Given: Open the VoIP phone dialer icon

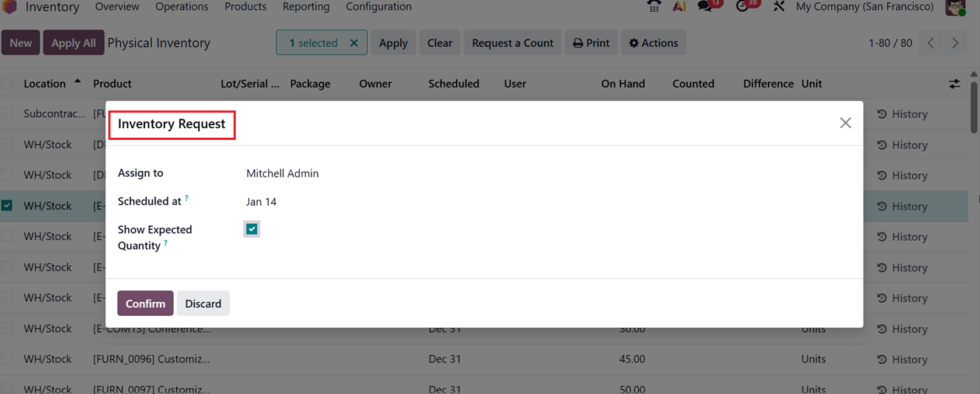Looking at the screenshot, I should pos(654,6).
